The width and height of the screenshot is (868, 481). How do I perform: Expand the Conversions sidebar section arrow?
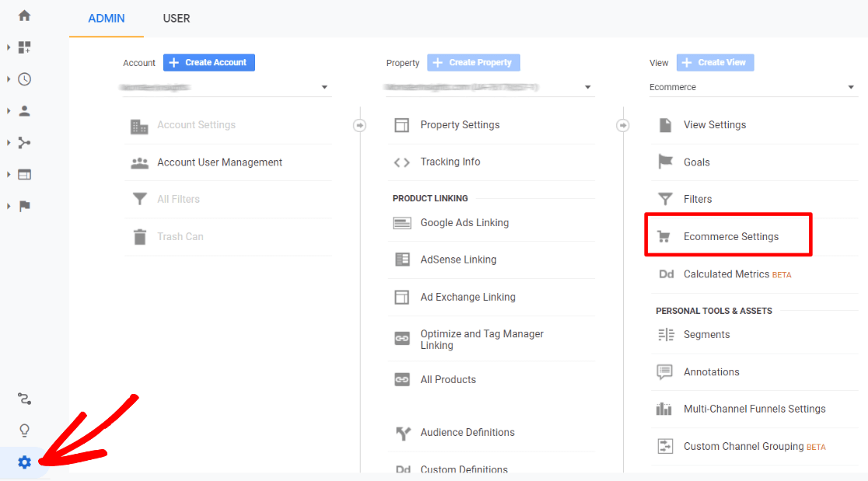click(x=9, y=206)
